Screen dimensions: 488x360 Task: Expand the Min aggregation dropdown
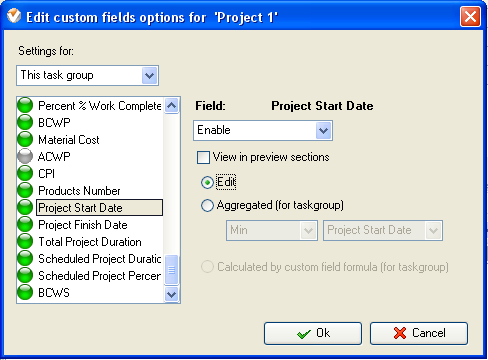(x=308, y=230)
